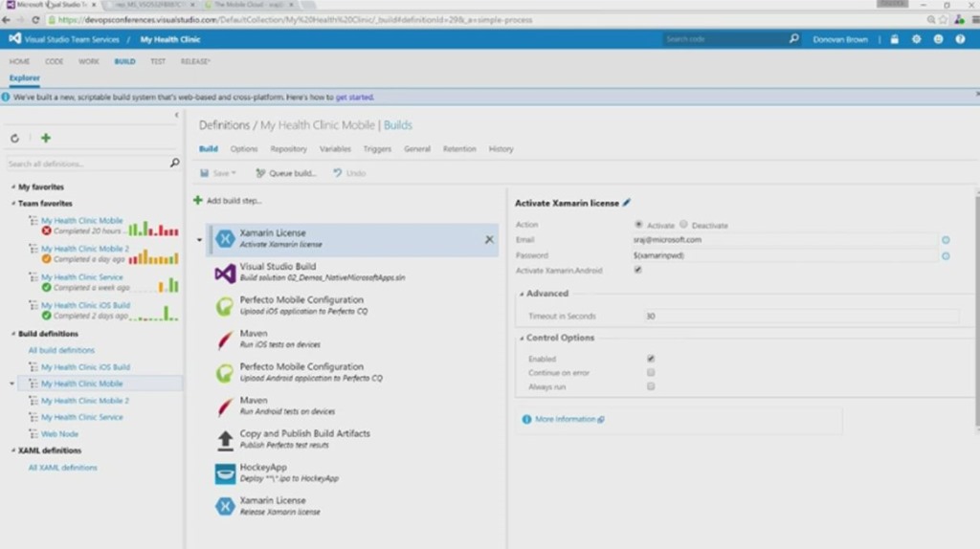Viewport: 980px width, 549px height.
Task: Click the Undo button
Action: pos(349,173)
